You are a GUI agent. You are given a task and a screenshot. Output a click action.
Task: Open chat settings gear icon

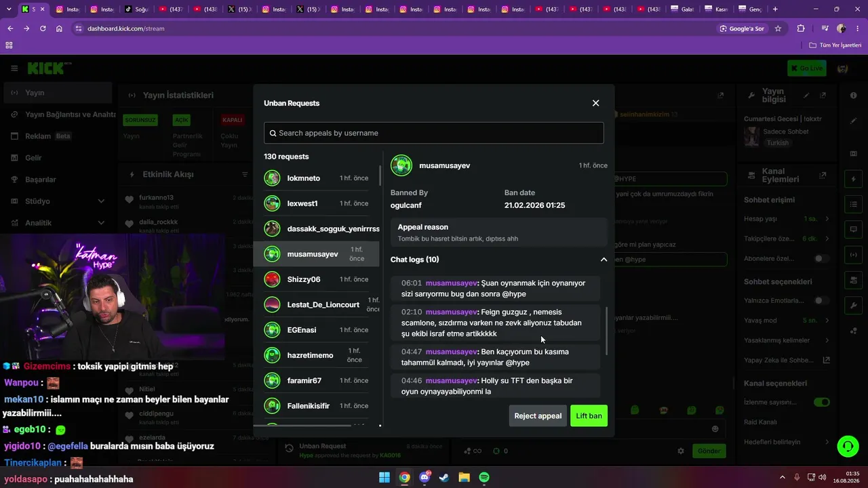pyautogui.click(x=681, y=451)
